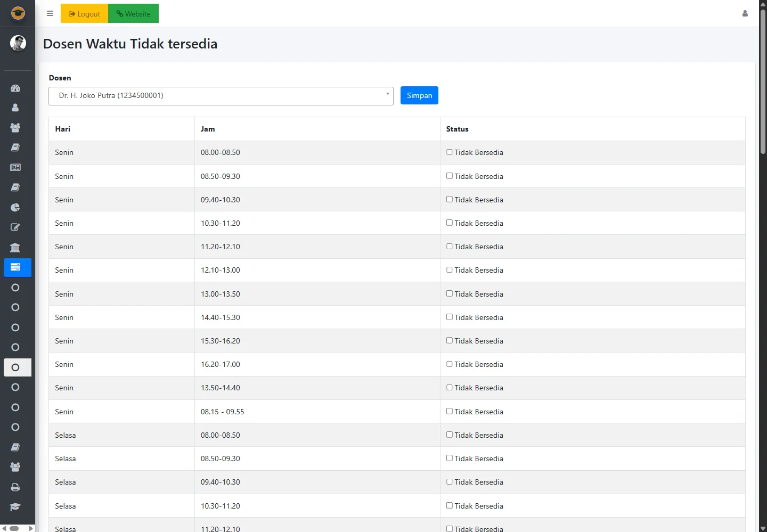Enable Tidak Bersedia for Senin 16.20-17.00

[x=450, y=364]
